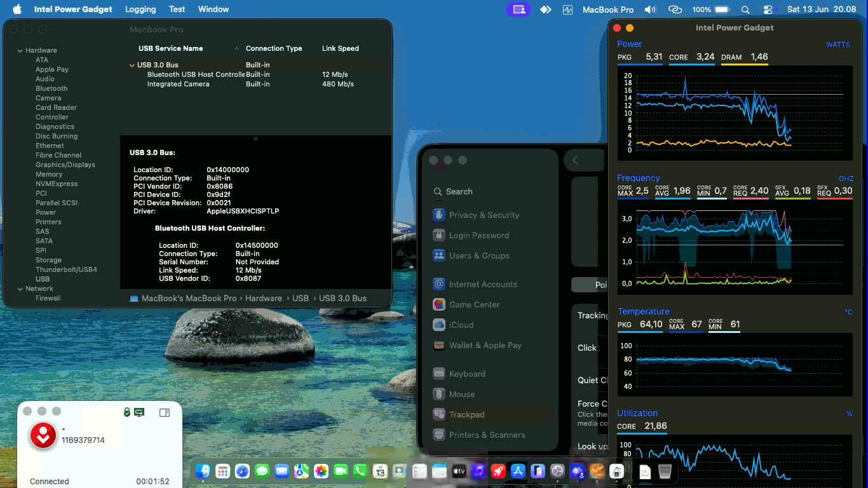Click the screen sharing menu bar icon
This screenshot has height=488, width=868.
pos(519,10)
